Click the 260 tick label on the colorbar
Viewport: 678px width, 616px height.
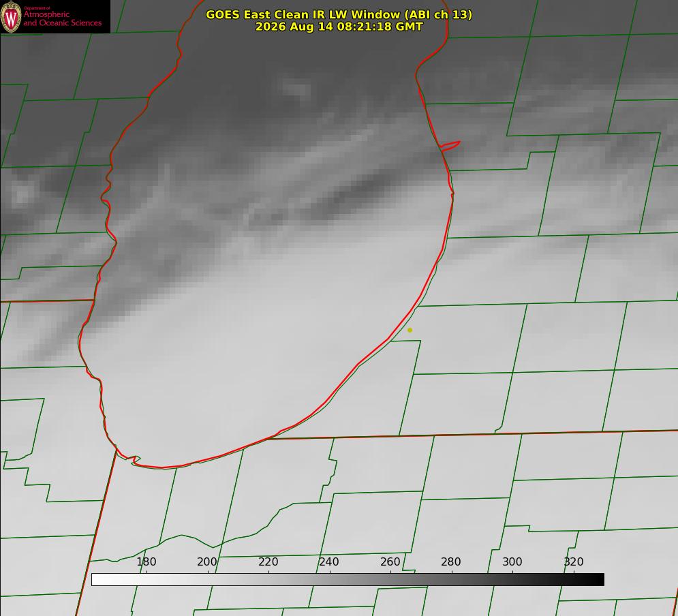390,561
